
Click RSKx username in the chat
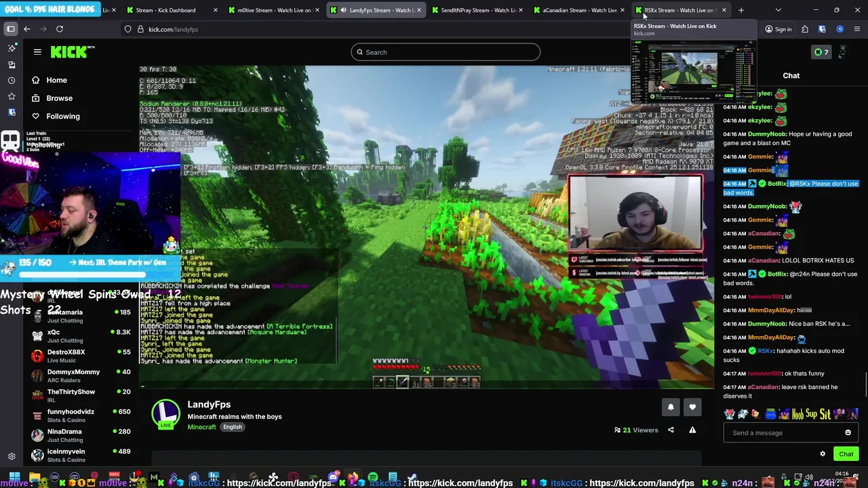point(765,351)
